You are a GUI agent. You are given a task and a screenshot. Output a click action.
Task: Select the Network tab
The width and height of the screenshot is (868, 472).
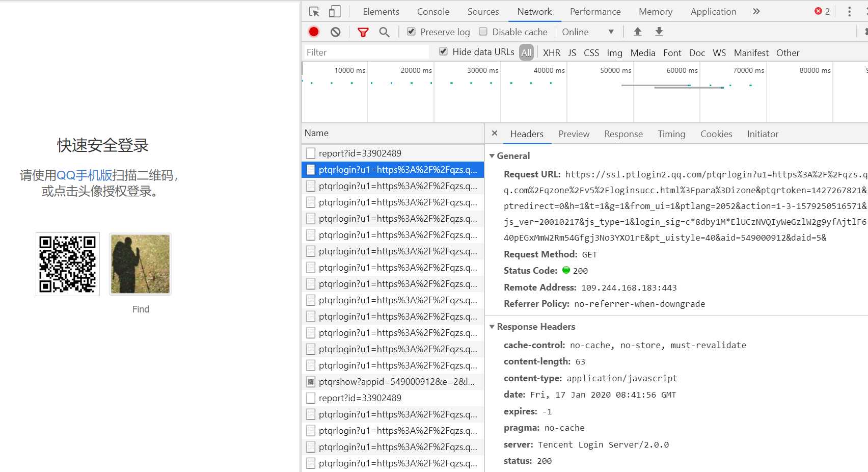point(534,11)
